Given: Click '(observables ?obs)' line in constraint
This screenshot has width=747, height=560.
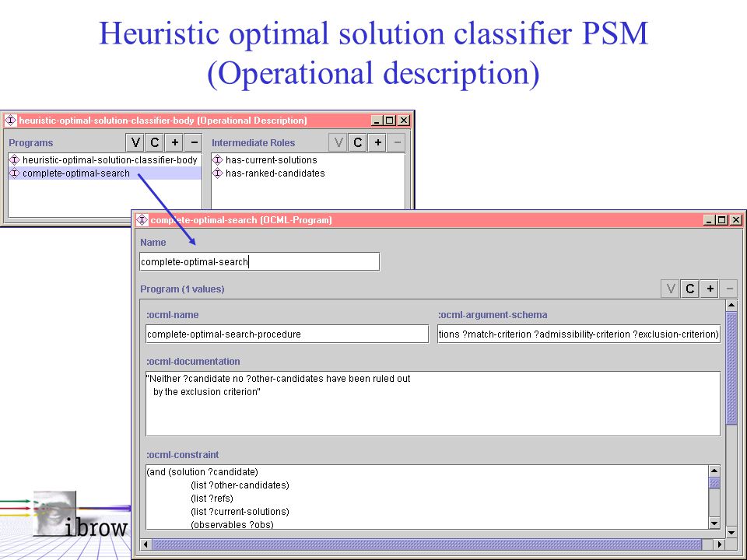Looking at the screenshot, I should (232, 524).
